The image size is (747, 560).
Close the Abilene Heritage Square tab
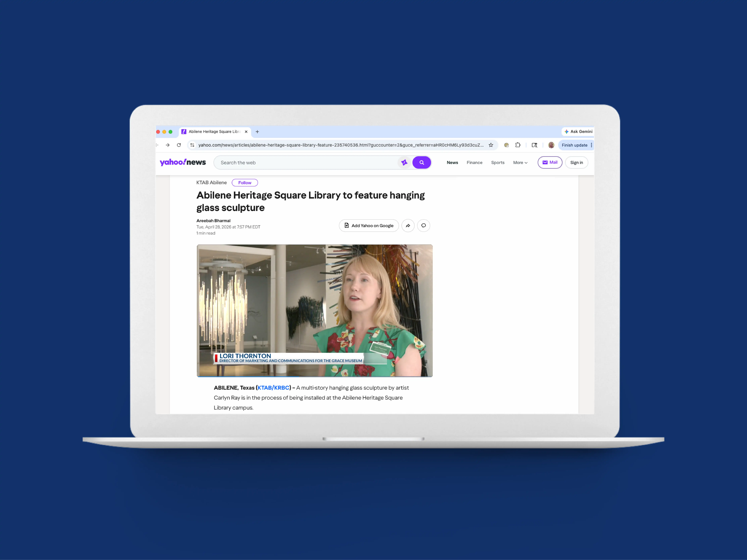click(x=246, y=132)
